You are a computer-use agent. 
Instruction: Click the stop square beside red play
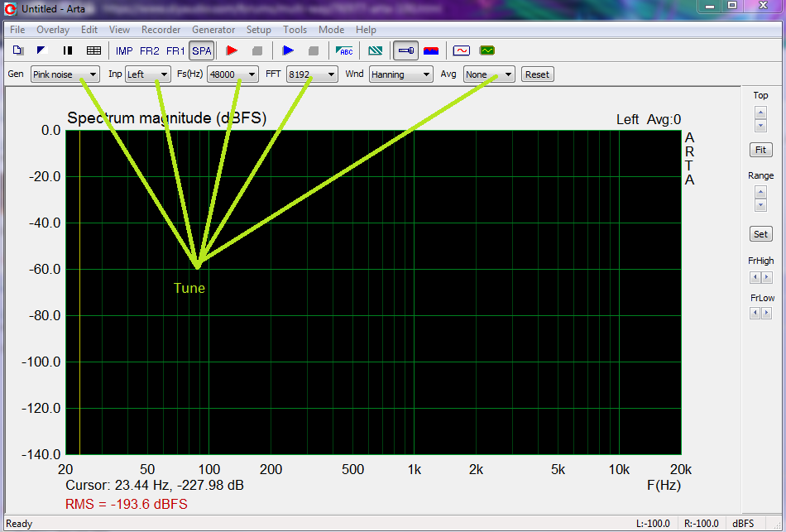tap(257, 50)
